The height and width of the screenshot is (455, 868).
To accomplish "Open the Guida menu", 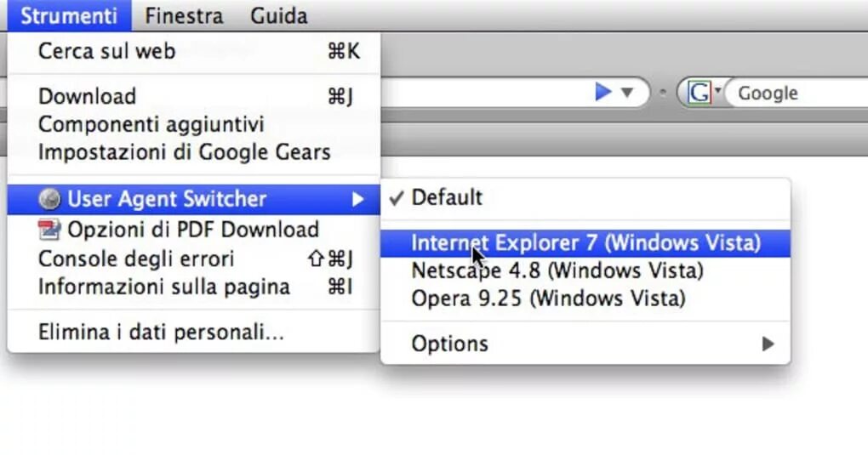I will 278,15.
